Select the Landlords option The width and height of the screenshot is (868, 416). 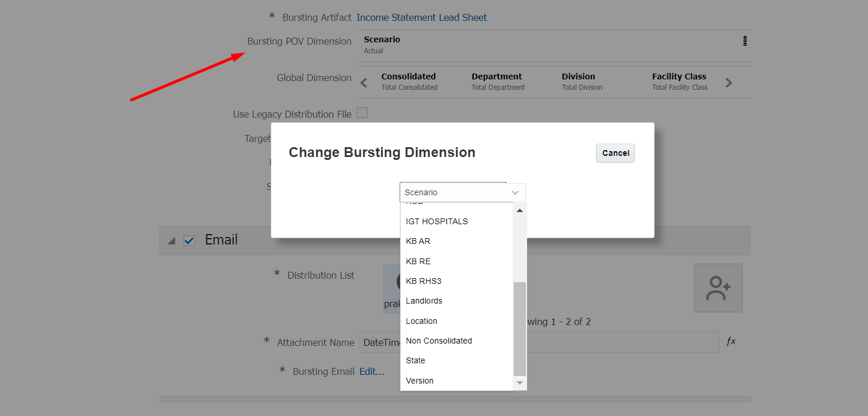pyautogui.click(x=424, y=301)
